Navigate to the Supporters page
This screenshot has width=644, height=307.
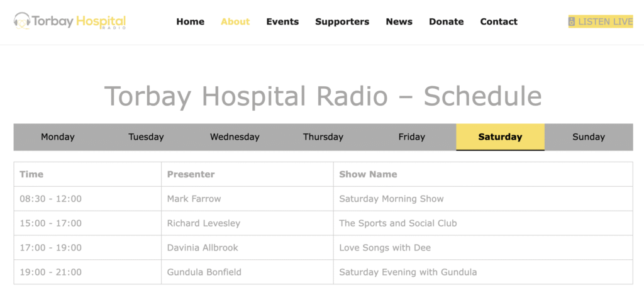[342, 21]
